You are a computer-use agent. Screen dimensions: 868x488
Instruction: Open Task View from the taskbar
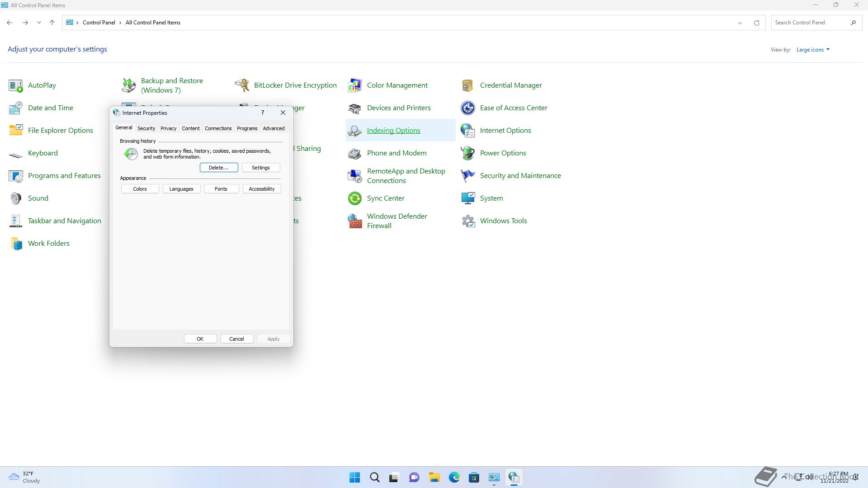395,477
